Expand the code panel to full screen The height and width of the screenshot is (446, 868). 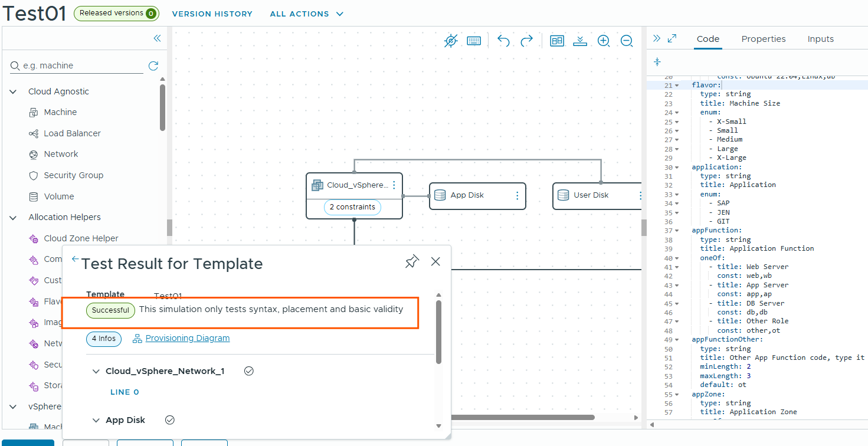tap(672, 39)
